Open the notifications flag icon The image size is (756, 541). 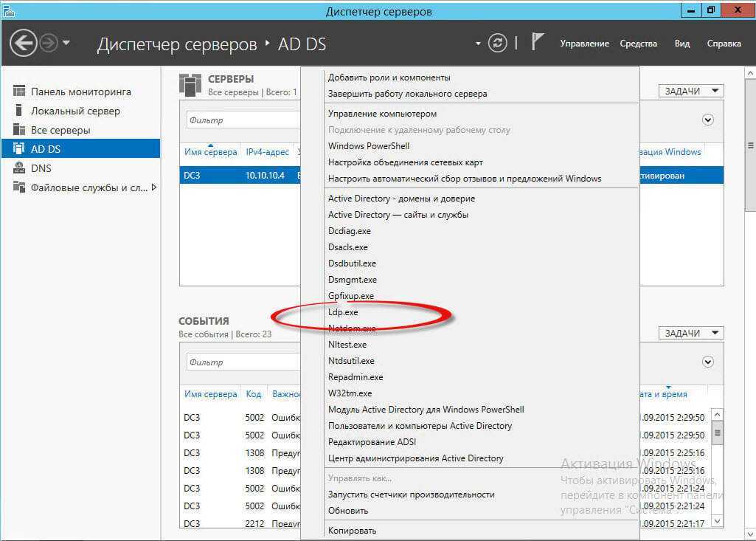point(538,41)
